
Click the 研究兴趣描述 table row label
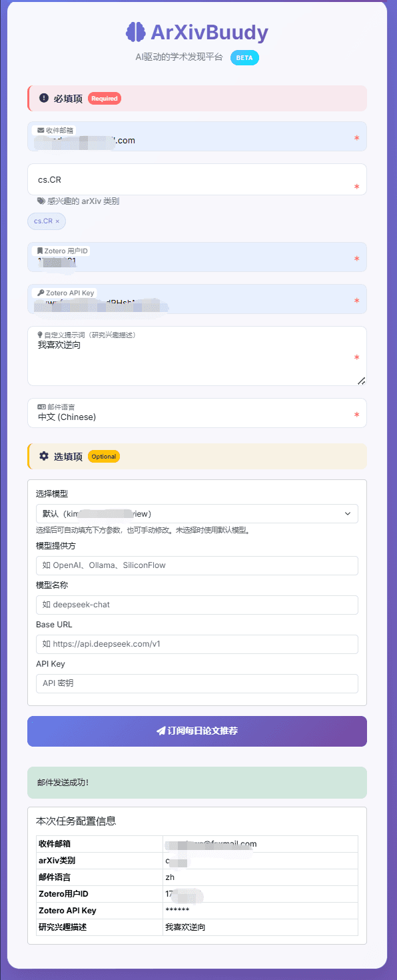click(x=63, y=927)
